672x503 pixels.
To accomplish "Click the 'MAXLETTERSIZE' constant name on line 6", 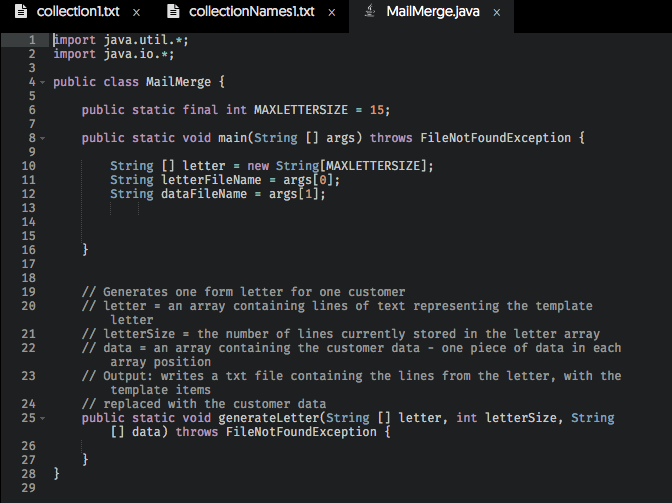I will (x=301, y=110).
